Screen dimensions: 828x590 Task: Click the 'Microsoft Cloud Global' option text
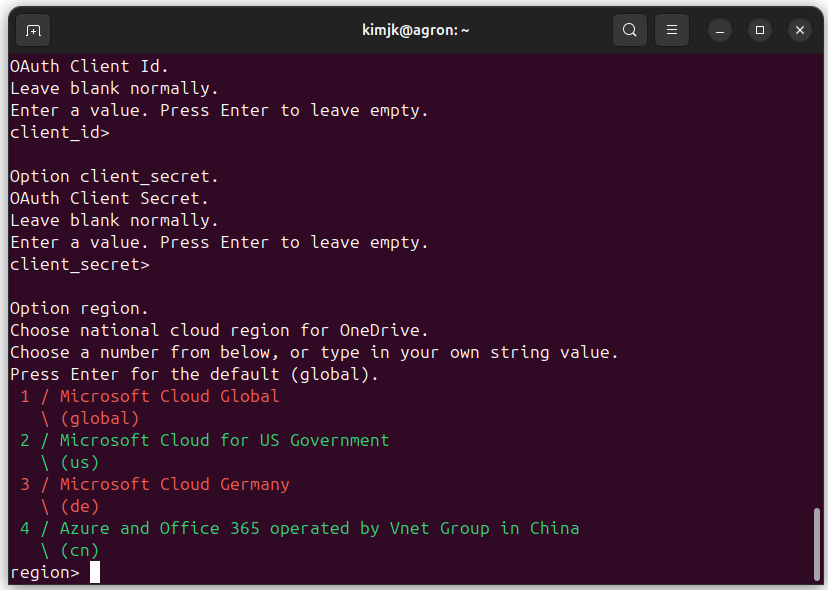(x=169, y=396)
